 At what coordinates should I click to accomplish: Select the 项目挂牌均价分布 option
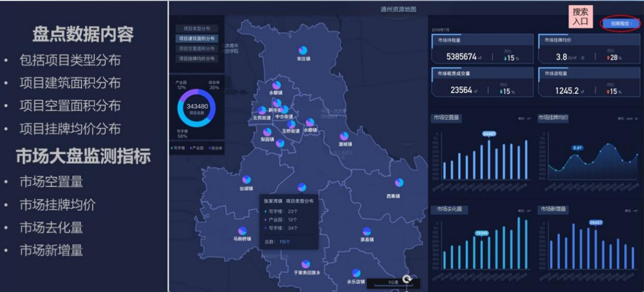(197, 59)
